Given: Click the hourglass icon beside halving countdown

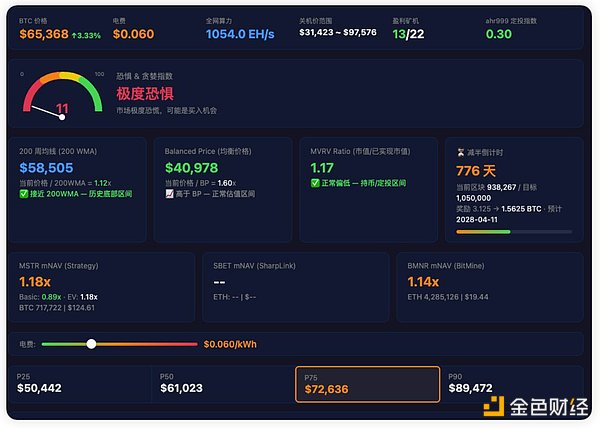Looking at the screenshot, I should 458,151.
